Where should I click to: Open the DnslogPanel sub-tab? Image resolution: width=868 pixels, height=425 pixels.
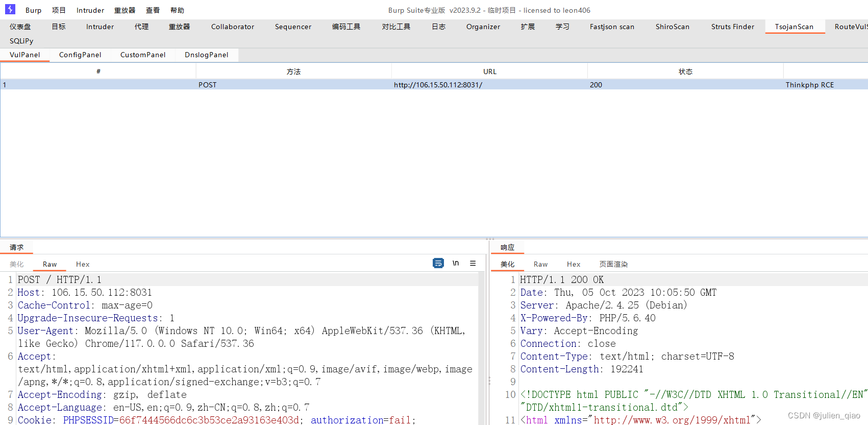[207, 55]
